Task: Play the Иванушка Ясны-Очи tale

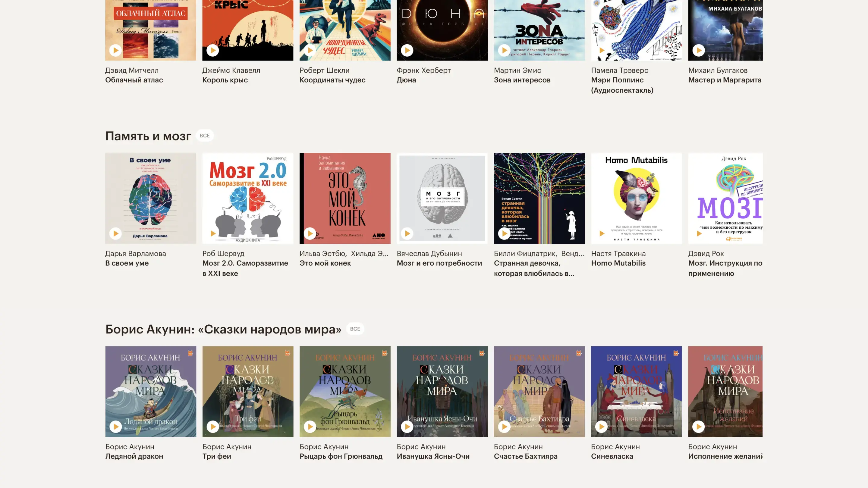Action: [407, 427]
